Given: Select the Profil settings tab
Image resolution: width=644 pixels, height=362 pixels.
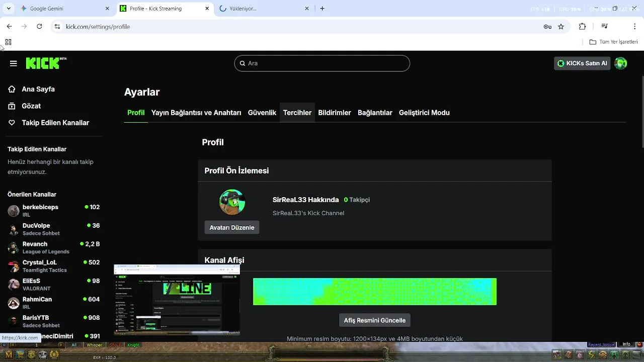Looking at the screenshot, I should pos(136,113).
